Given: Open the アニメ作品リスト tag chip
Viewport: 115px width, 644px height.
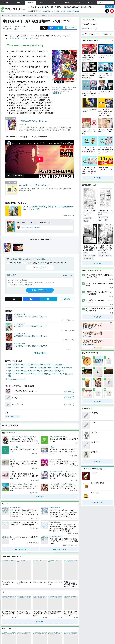Looking at the screenshot, I should pyautogui.click(x=13, y=417).
